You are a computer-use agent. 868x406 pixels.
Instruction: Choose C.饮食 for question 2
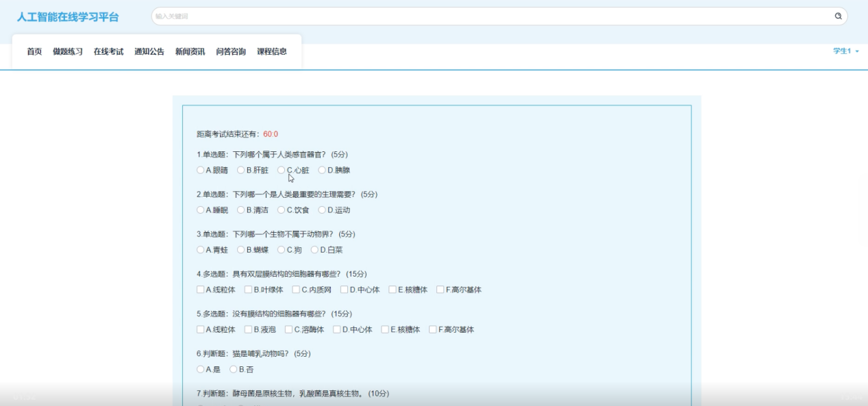[282, 210]
